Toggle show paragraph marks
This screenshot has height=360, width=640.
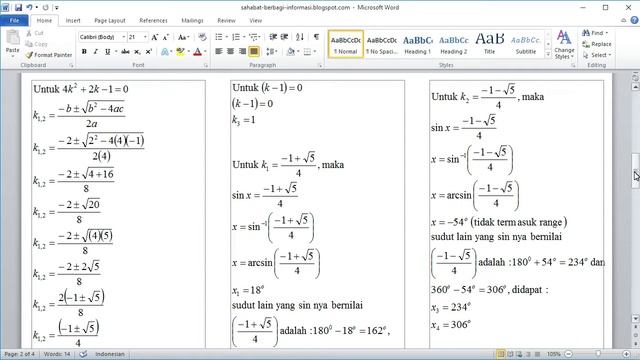click(x=316, y=37)
